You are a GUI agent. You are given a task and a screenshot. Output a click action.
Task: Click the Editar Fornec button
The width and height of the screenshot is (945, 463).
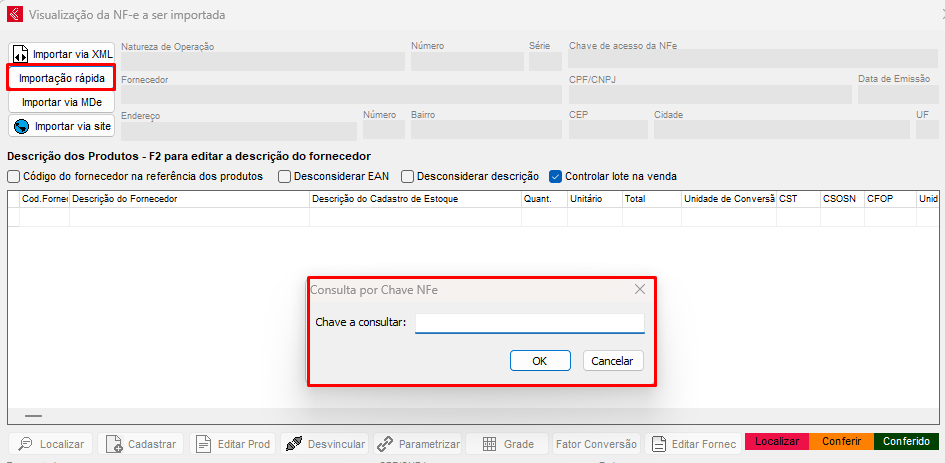693,444
